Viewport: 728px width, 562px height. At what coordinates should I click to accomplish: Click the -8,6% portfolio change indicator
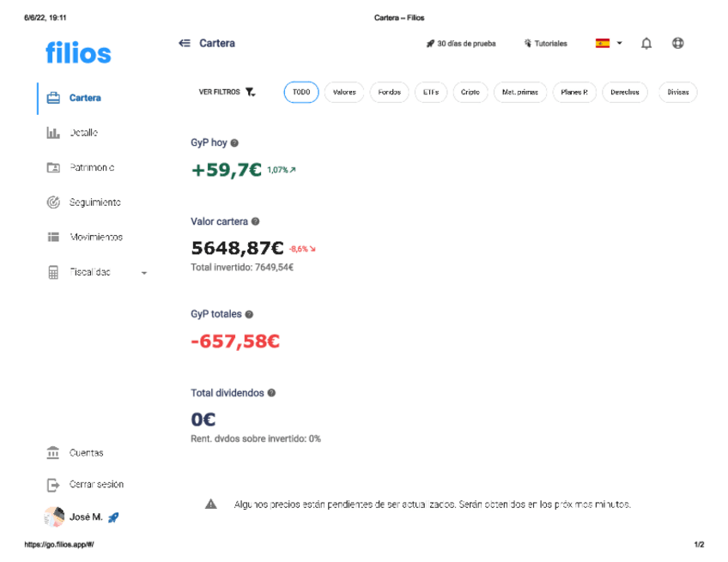(302, 249)
